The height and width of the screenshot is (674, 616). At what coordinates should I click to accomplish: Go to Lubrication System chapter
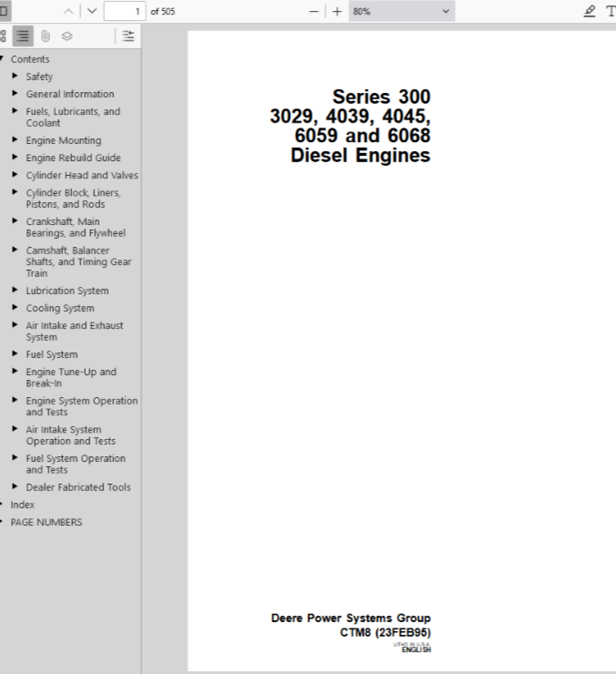tap(67, 291)
